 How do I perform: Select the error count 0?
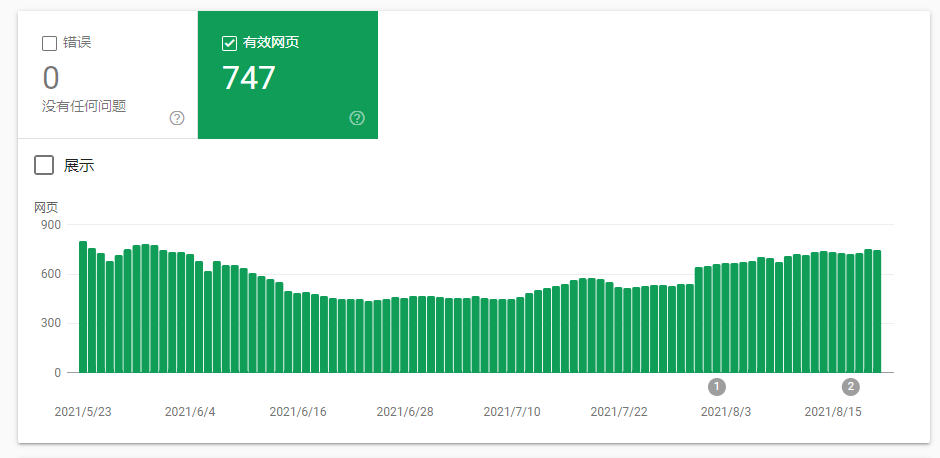tap(51, 77)
